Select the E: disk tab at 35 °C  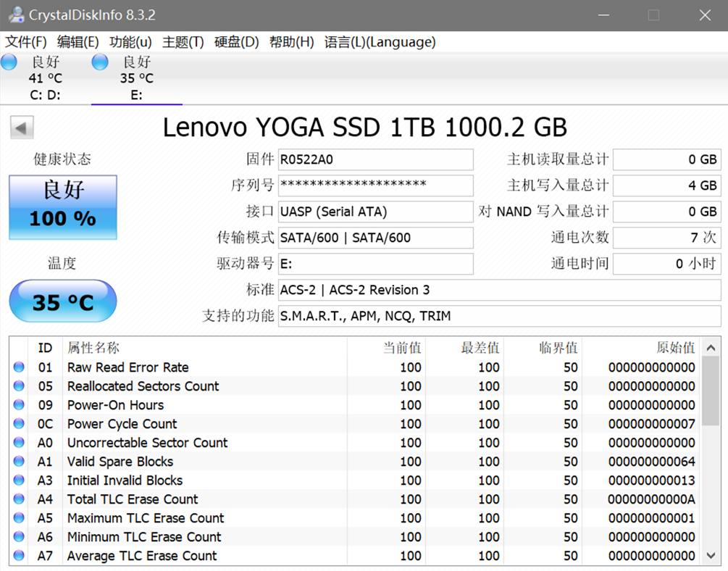pyautogui.click(x=136, y=78)
